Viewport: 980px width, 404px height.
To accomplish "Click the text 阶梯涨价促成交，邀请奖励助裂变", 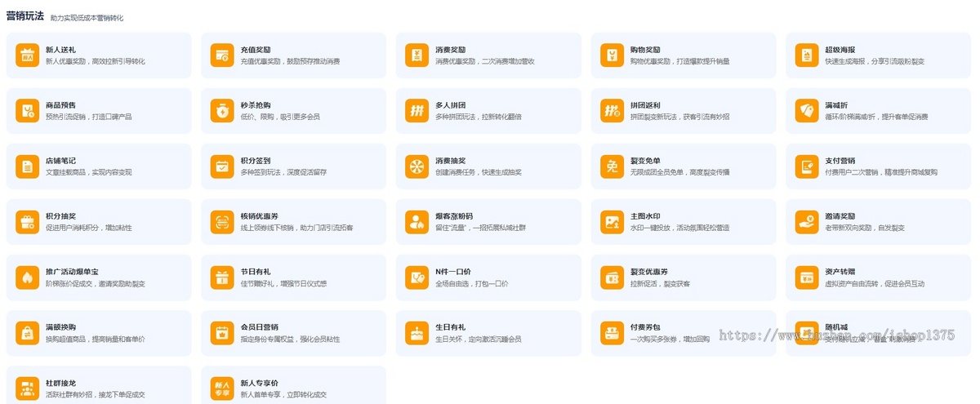I will (95, 283).
